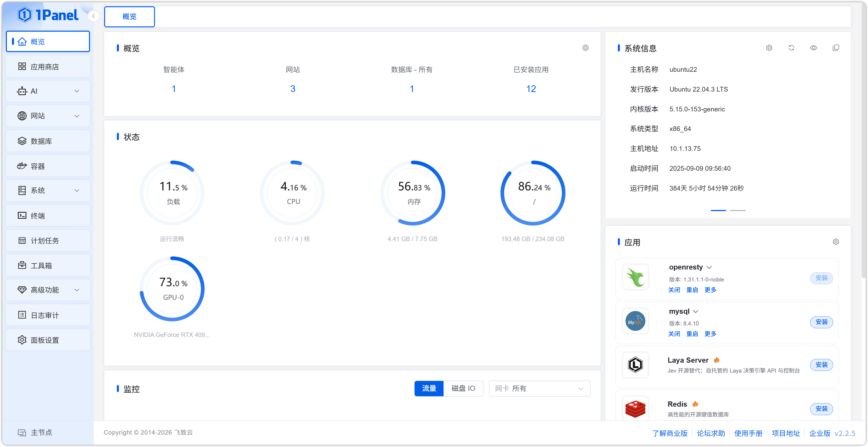Open the 终端 terminal page
Viewport: 868px width, 447px height.
[48, 216]
